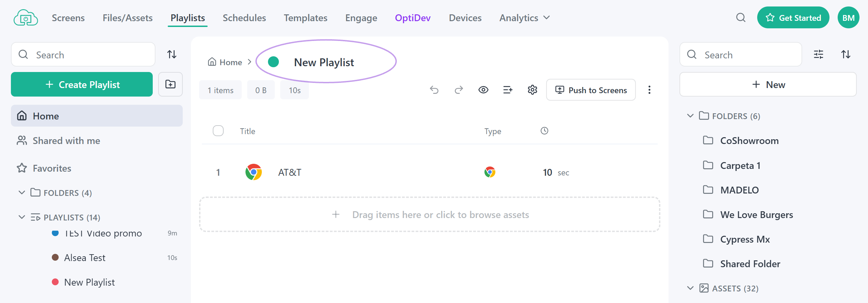Click the AT&T Chrome thumbnail
The height and width of the screenshot is (303, 868).
(x=254, y=172)
